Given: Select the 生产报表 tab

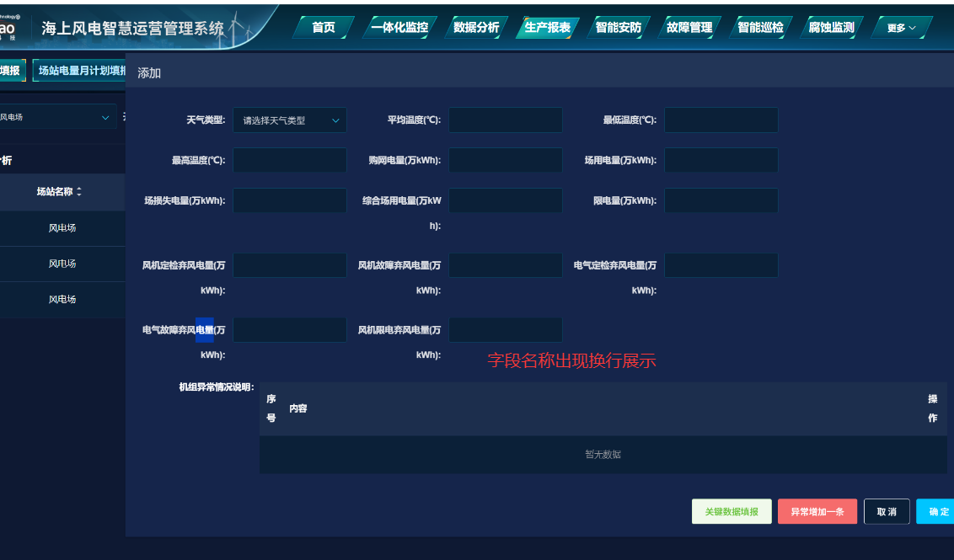Looking at the screenshot, I should click(547, 28).
